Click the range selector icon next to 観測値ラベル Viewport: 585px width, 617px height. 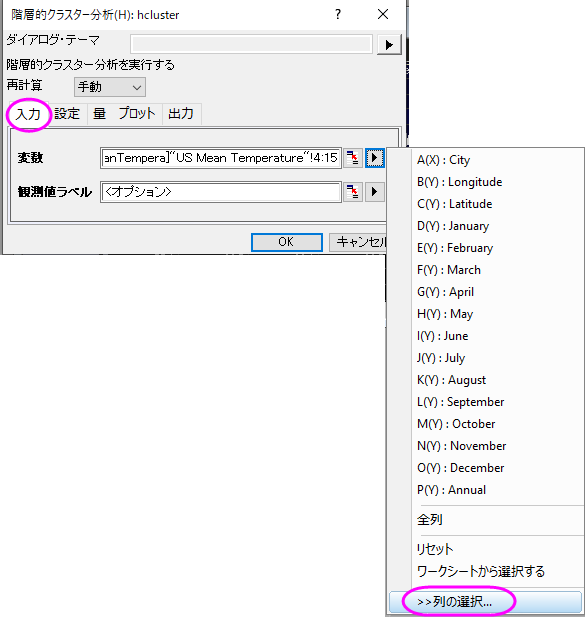click(353, 192)
